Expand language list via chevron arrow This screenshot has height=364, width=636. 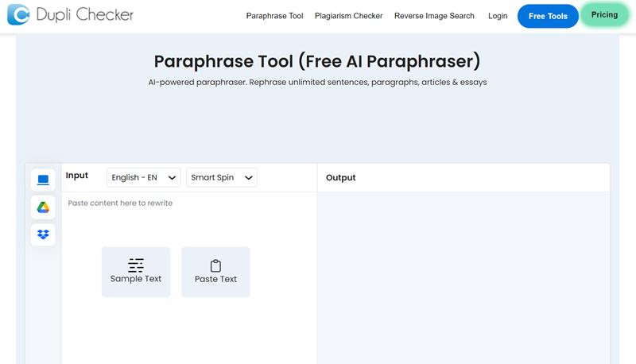coord(172,178)
